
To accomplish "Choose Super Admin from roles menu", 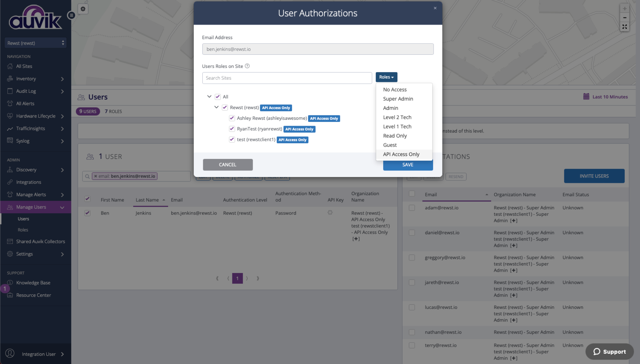I will 398,99.
